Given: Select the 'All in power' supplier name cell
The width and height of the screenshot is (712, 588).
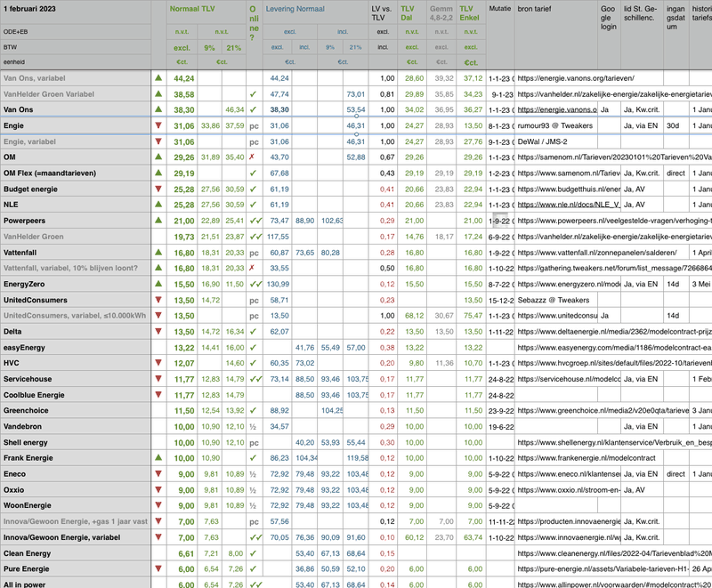Looking at the screenshot, I should pyautogui.click(x=76, y=584).
